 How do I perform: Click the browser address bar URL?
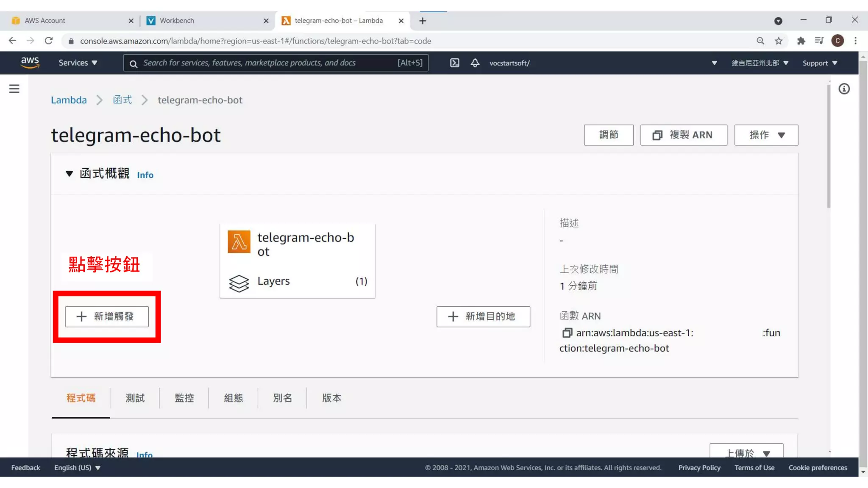256,41
